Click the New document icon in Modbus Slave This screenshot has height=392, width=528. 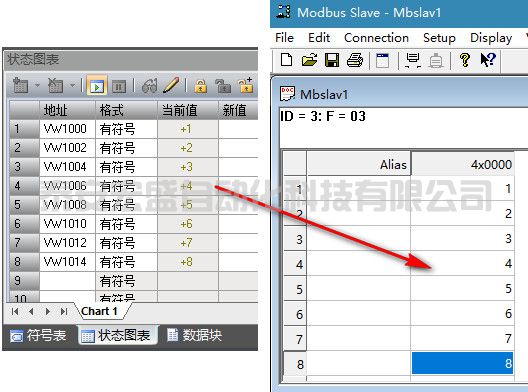[287, 60]
